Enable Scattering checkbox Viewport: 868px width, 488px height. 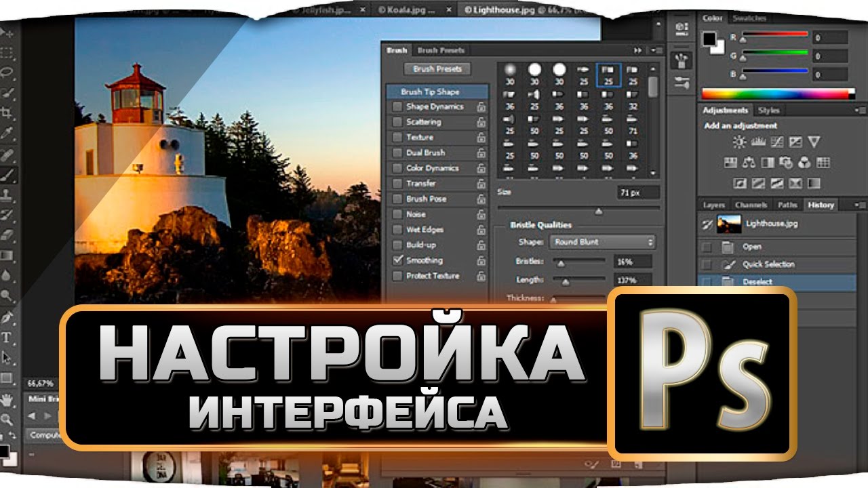pyautogui.click(x=397, y=123)
